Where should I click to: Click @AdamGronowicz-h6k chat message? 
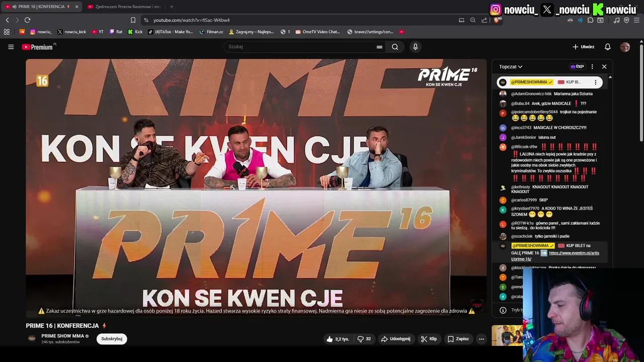pyautogui.click(x=552, y=94)
